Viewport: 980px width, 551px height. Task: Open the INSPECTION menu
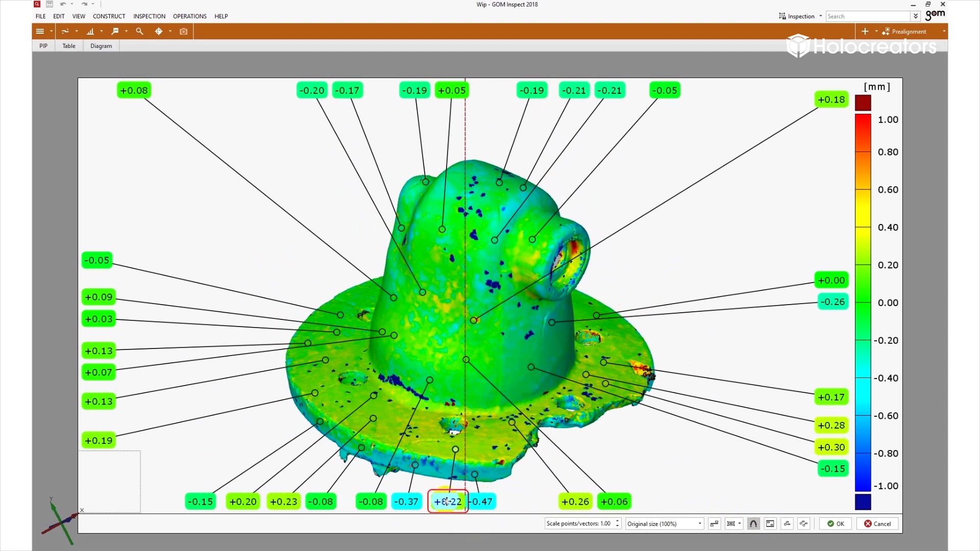149,16
